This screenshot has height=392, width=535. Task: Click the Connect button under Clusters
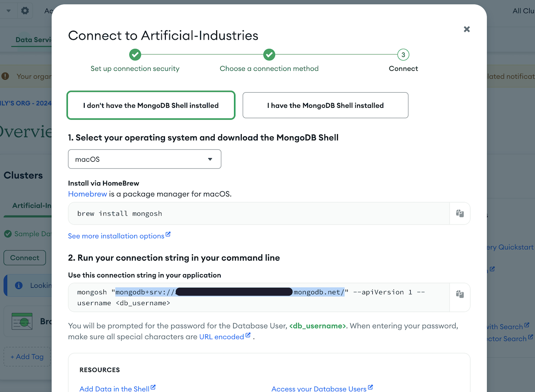tap(25, 257)
